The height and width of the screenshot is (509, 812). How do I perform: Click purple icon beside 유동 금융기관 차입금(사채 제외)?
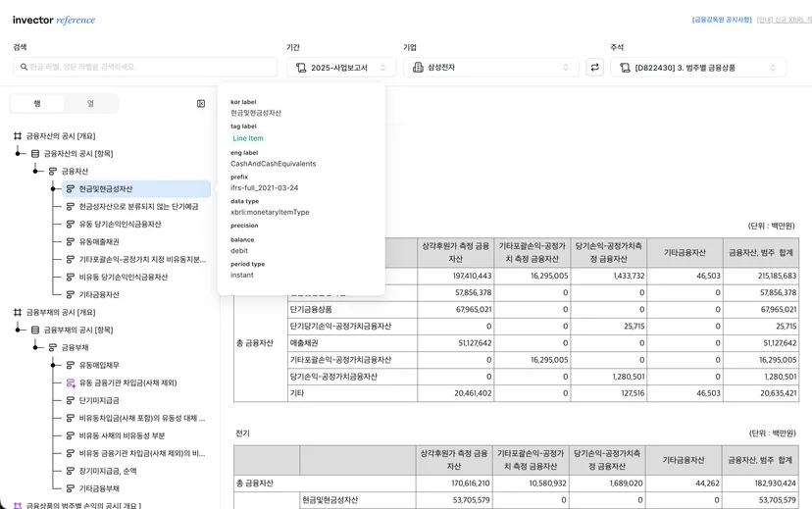point(71,383)
